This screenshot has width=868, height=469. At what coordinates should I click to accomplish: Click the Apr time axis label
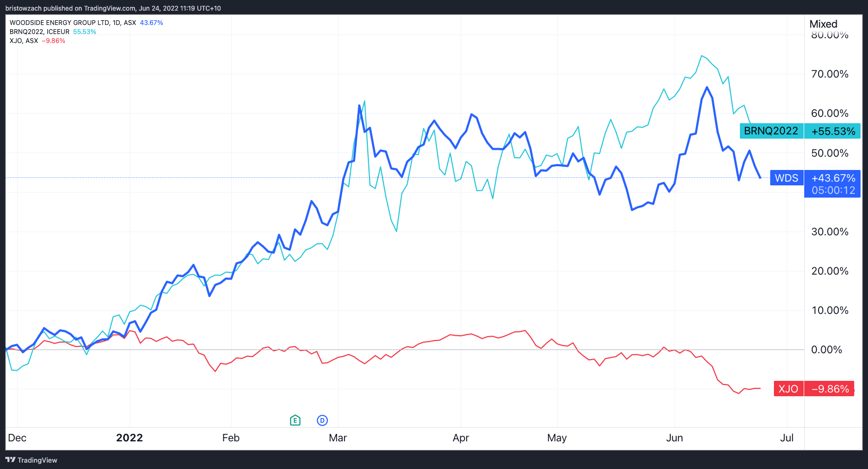(461, 438)
